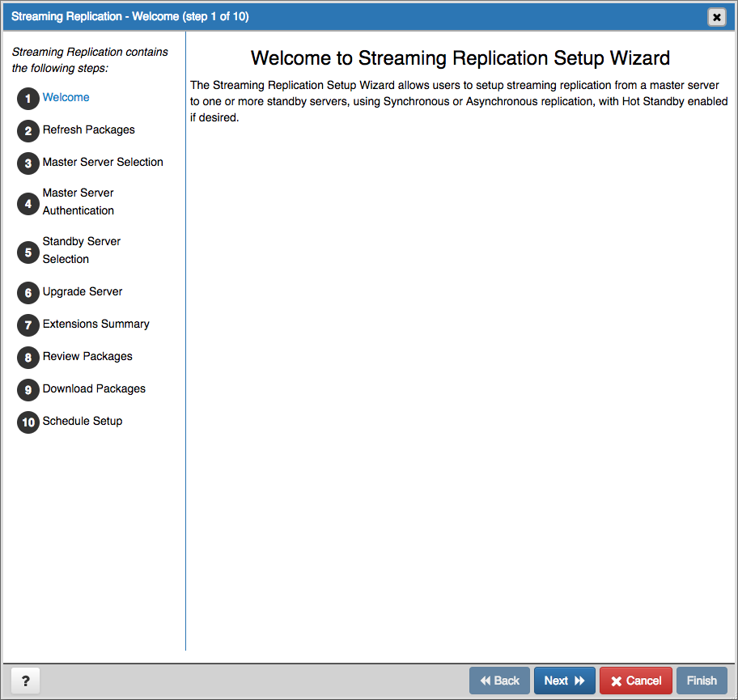
Task: Click the step 8 number circle
Action: click(x=28, y=358)
